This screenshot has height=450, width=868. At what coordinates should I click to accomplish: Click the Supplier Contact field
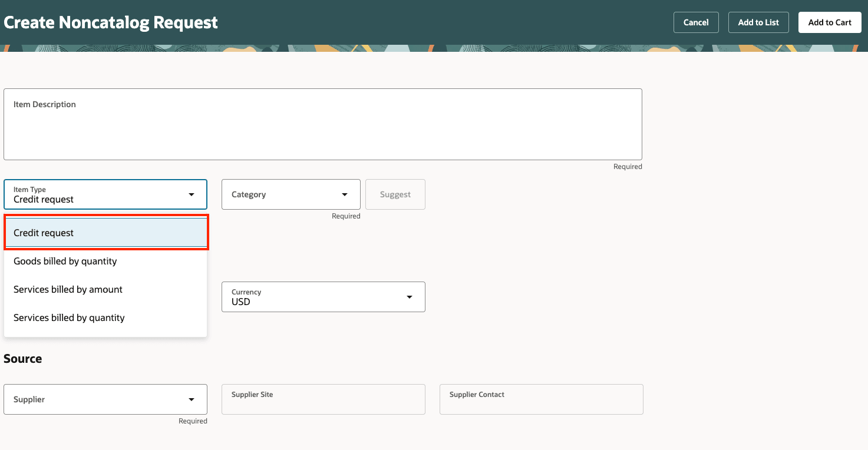(x=541, y=399)
